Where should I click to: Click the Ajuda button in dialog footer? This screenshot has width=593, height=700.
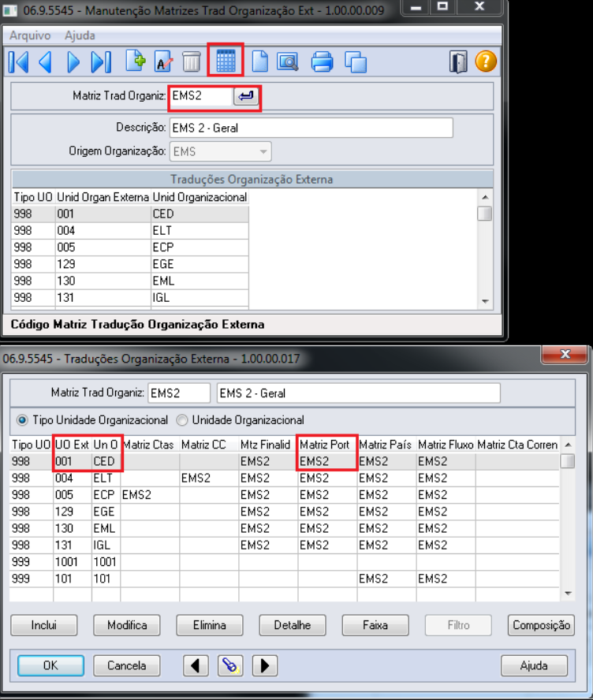[x=534, y=665]
